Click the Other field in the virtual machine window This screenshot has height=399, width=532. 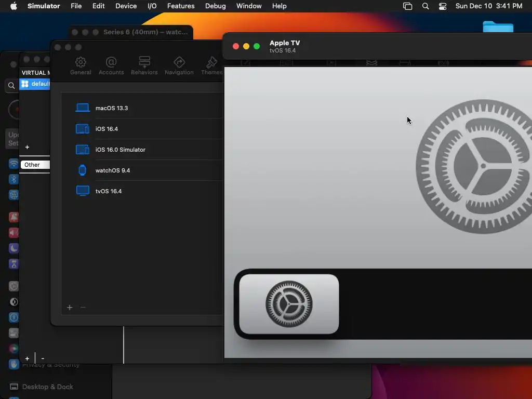(x=35, y=165)
